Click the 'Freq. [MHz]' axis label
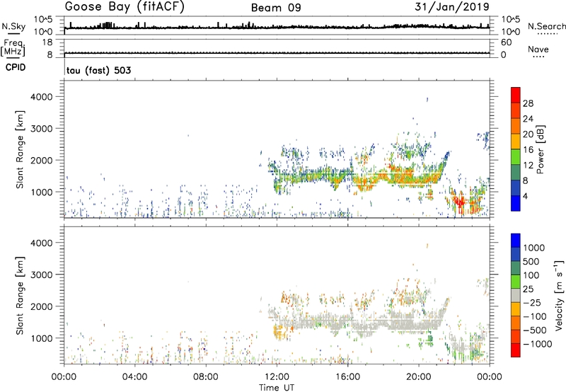The height and width of the screenshot is (392, 566). (x=13, y=48)
